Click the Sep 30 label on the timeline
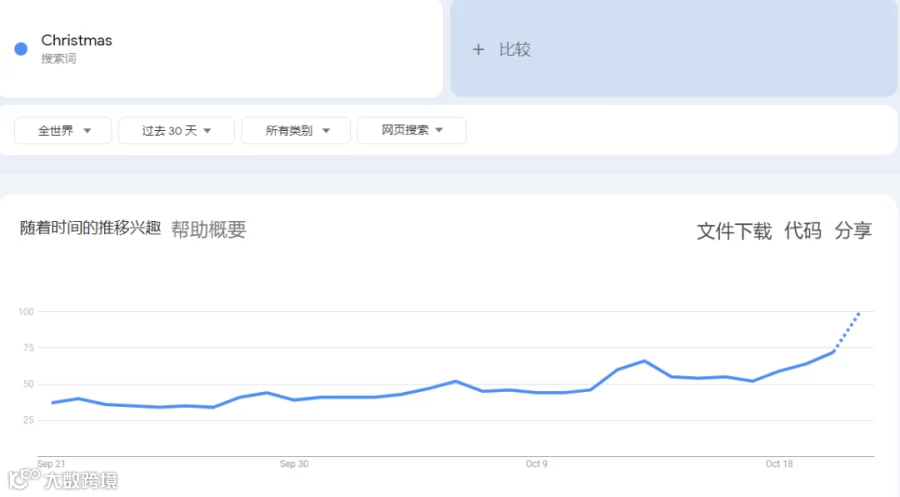 pos(294,464)
